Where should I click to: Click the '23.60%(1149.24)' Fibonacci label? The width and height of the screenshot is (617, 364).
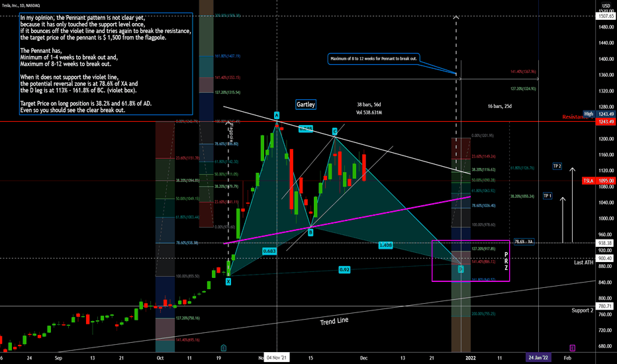(483, 157)
